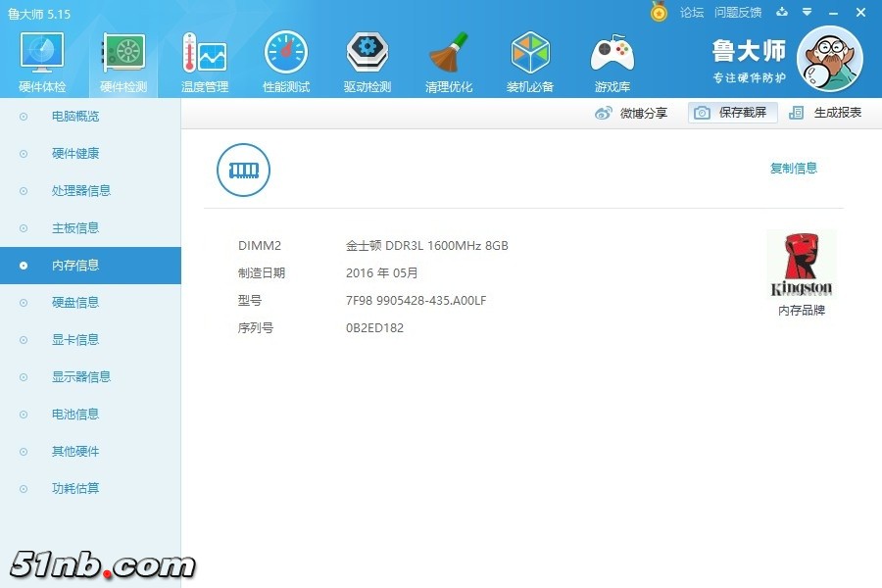The width and height of the screenshot is (882, 588).
Task: Open 游戏库 gamepad icon
Action: click(612, 54)
